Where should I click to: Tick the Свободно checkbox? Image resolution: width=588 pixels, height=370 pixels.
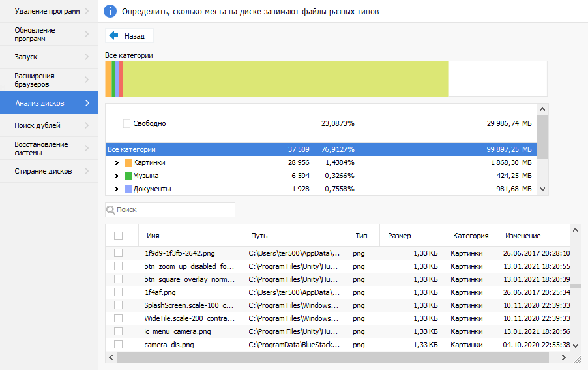126,123
